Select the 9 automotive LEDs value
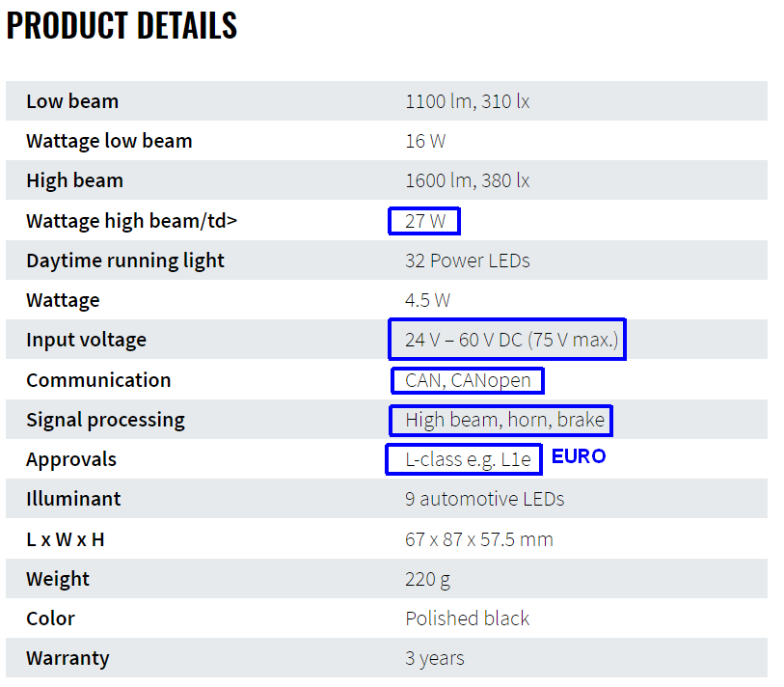Viewport: 784px width, 687px height. [x=484, y=499]
